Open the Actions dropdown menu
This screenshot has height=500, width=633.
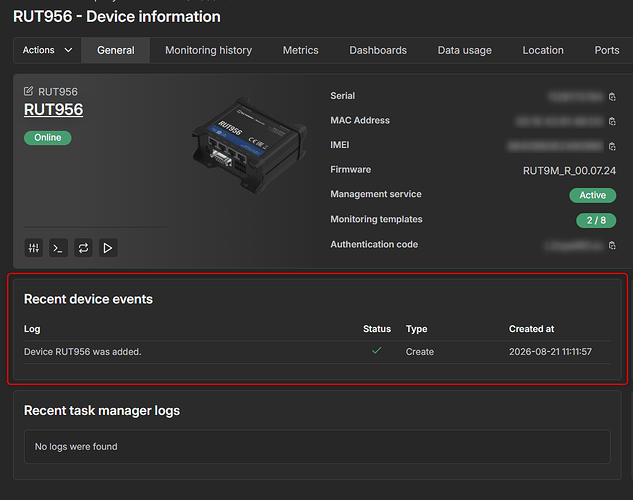47,50
